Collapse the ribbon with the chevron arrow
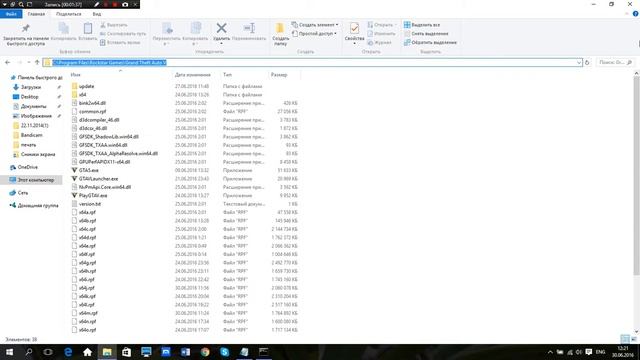The width and height of the screenshot is (640, 360). coord(627,14)
